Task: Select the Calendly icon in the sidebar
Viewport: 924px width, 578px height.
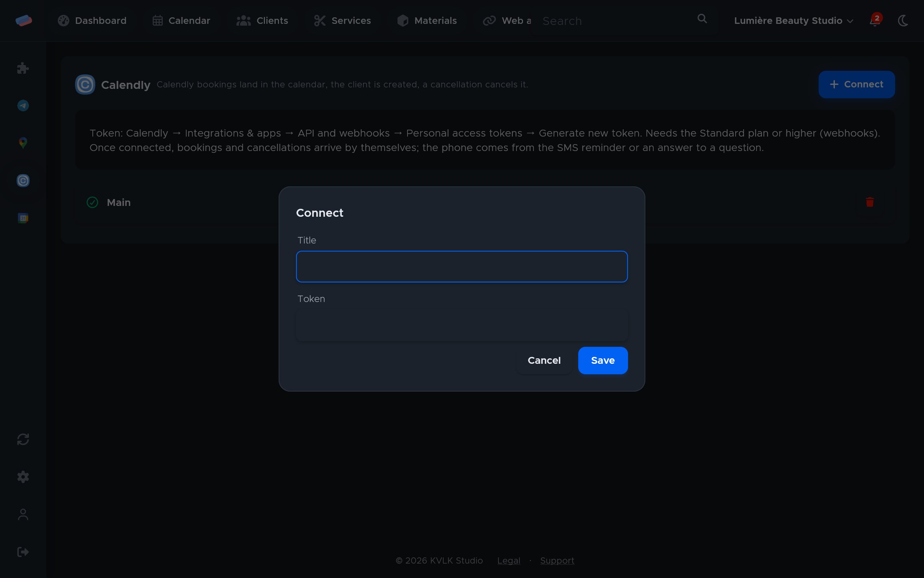Action: click(23, 180)
